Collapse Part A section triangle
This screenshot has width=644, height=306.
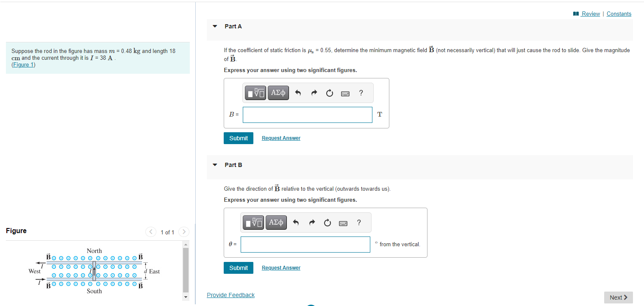[x=215, y=26]
